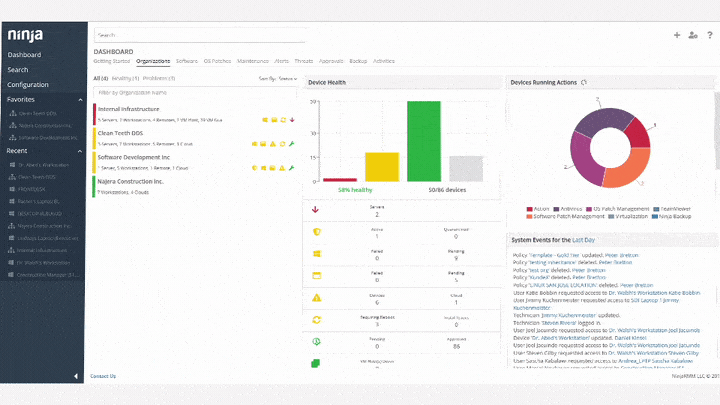Viewport: 720px width, 405px height.
Task: Open the Sort By Status dropdown
Action: pyautogui.click(x=278, y=79)
